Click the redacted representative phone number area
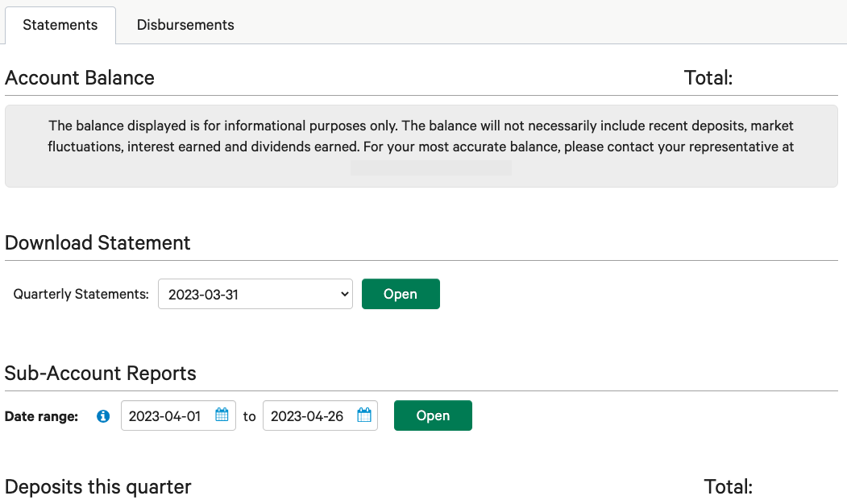Image resolution: width=847 pixels, height=504 pixels. [x=431, y=167]
